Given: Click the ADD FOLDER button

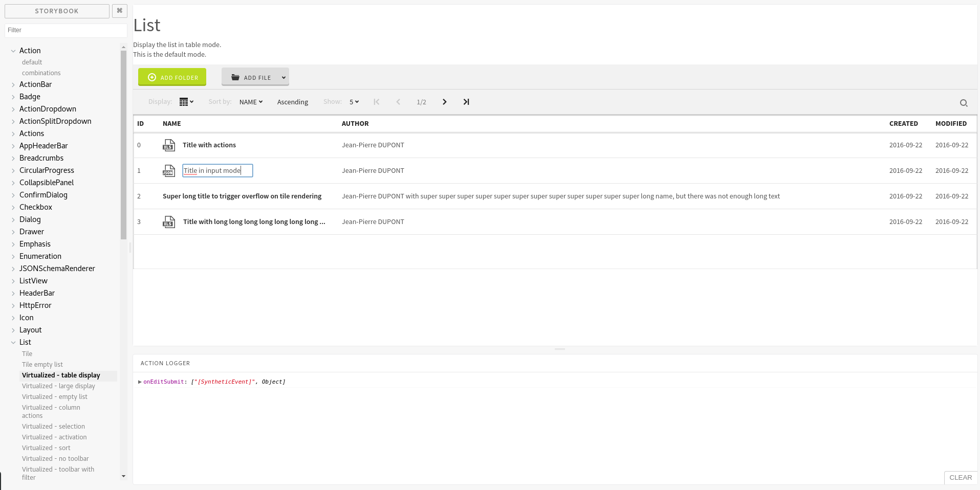Looking at the screenshot, I should click(x=172, y=77).
